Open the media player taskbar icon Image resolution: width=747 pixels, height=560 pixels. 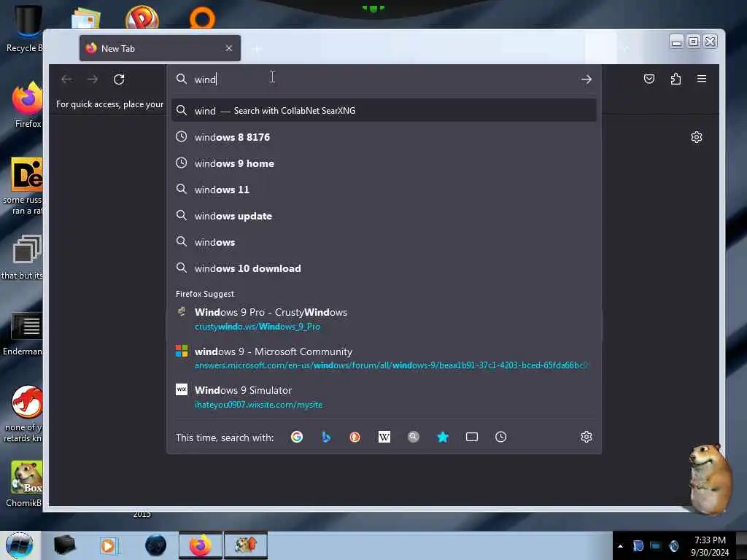pyautogui.click(x=109, y=545)
